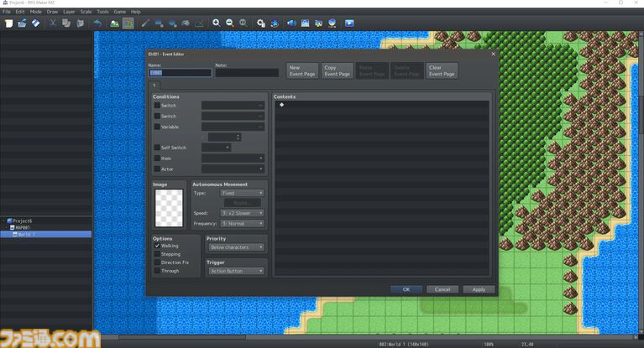Enable the Variable condition checkbox
This screenshot has width=644, height=348.
(157, 127)
